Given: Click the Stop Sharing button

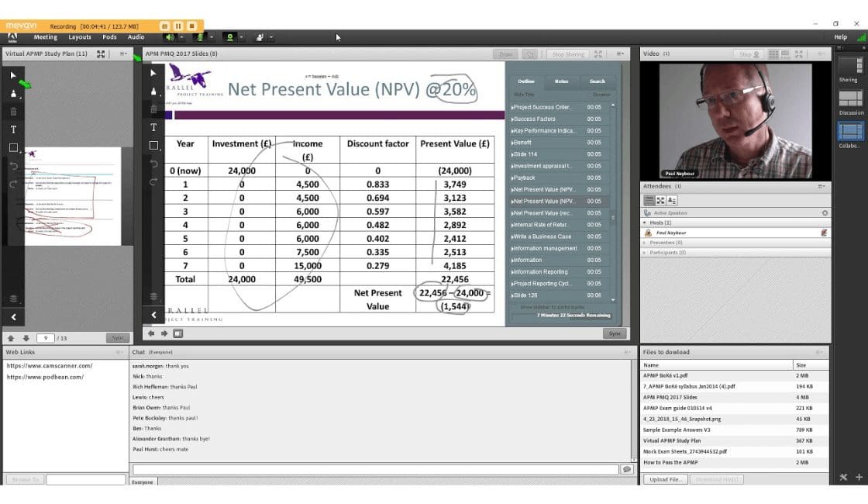Looking at the screenshot, I should 568,54.
